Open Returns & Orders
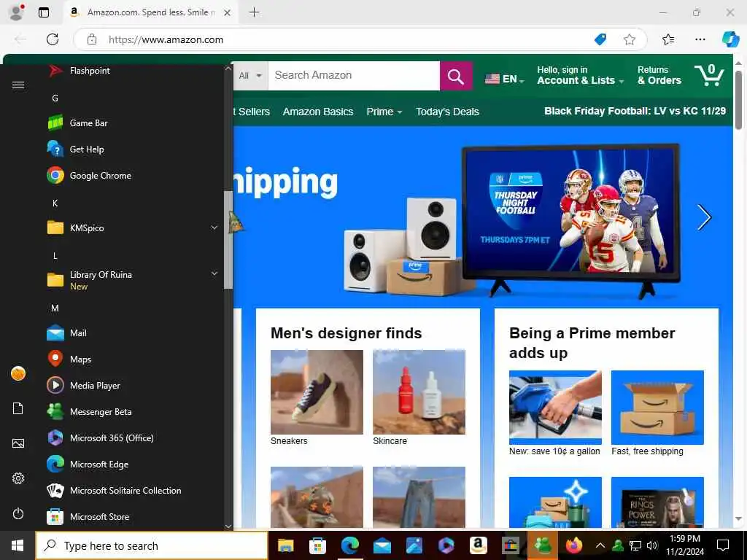747x560 pixels. click(x=659, y=75)
